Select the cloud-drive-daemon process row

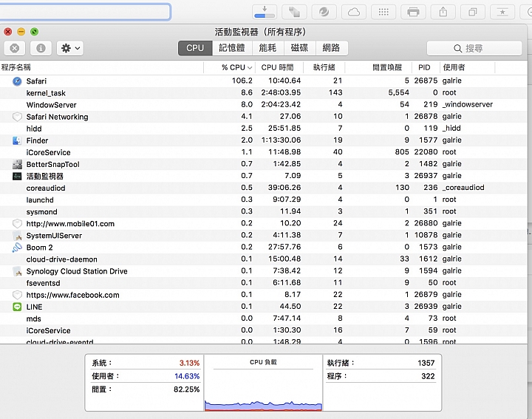[264, 259]
